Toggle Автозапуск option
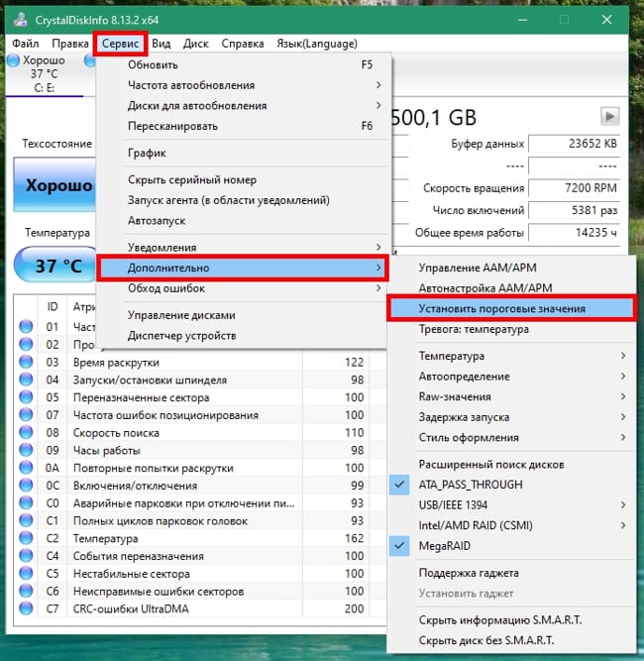 pyautogui.click(x=242, y=220)
